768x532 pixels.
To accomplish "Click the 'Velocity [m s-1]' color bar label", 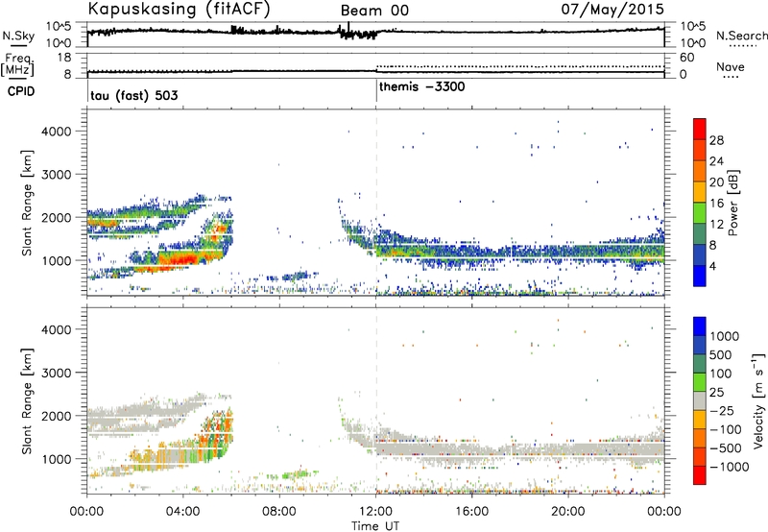I will click(758, 399).
